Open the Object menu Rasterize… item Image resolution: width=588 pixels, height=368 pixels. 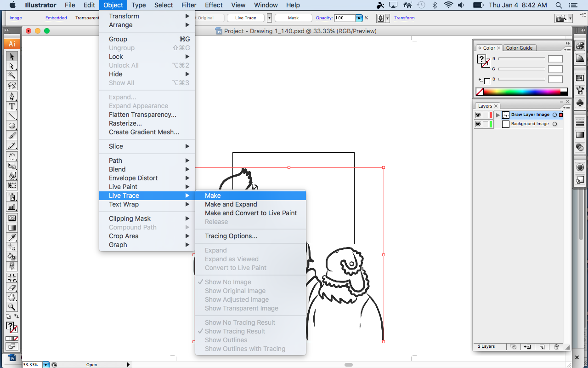(x=147, y=123)
